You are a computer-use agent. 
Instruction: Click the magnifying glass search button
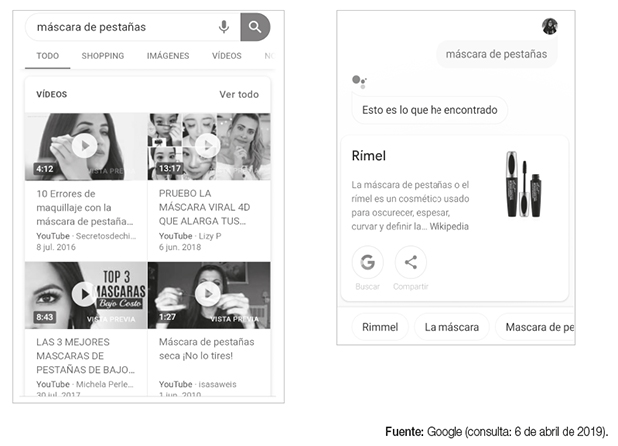coord(255,27)
